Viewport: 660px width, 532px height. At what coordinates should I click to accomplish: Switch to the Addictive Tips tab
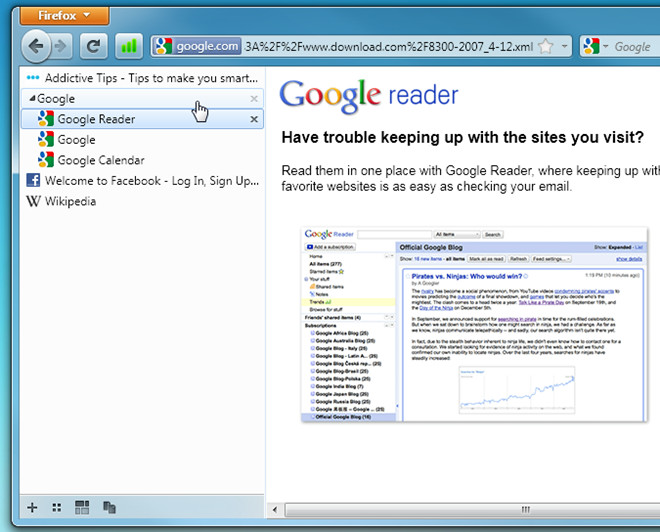point(142,78)
